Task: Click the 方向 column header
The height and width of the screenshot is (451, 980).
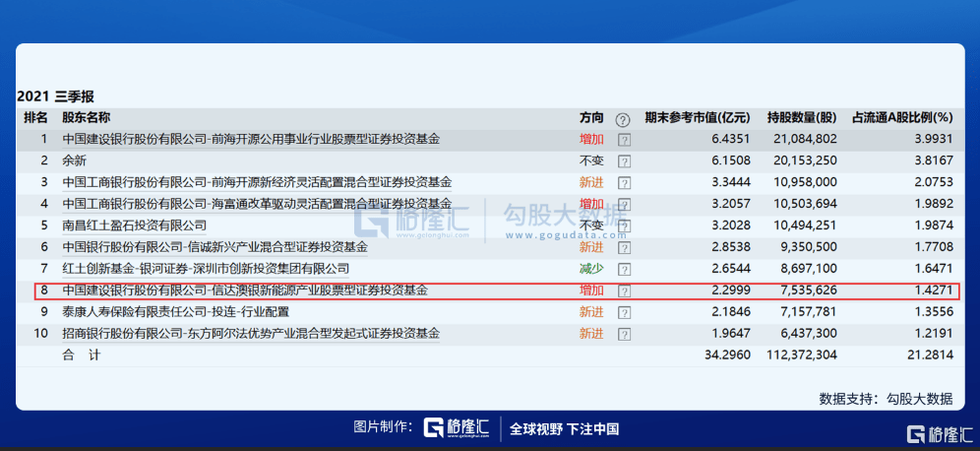Action: tap(591, 117)
